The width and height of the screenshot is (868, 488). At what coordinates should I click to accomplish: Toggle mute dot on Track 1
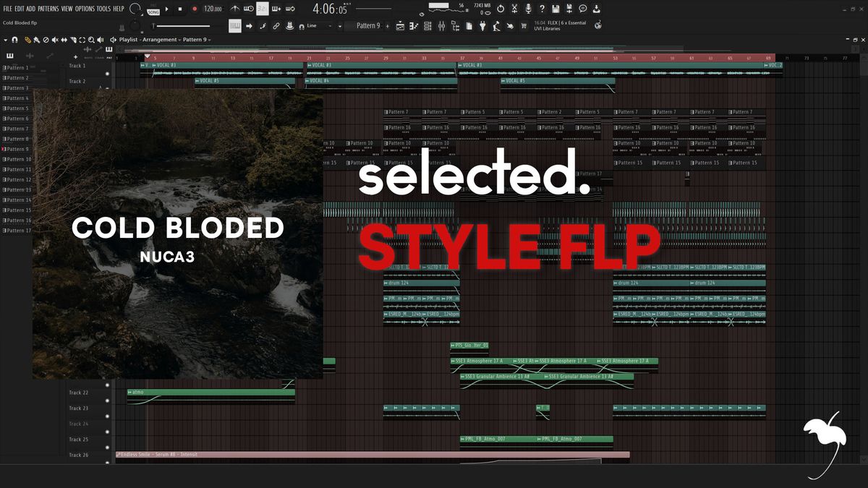pyautogui.click(x=108, y=73)
